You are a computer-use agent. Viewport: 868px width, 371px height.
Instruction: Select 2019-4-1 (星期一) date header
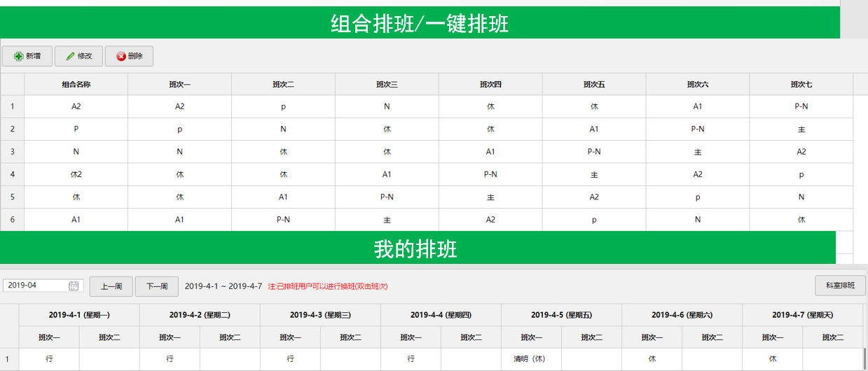click(79, 315)
